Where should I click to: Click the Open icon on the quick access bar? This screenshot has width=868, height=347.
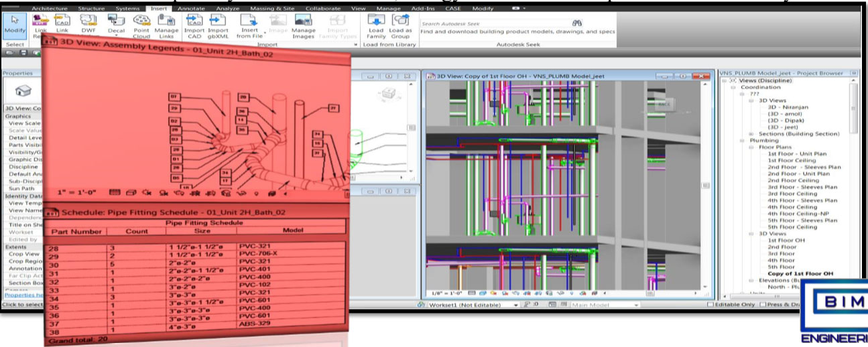[x=11, y=52]
